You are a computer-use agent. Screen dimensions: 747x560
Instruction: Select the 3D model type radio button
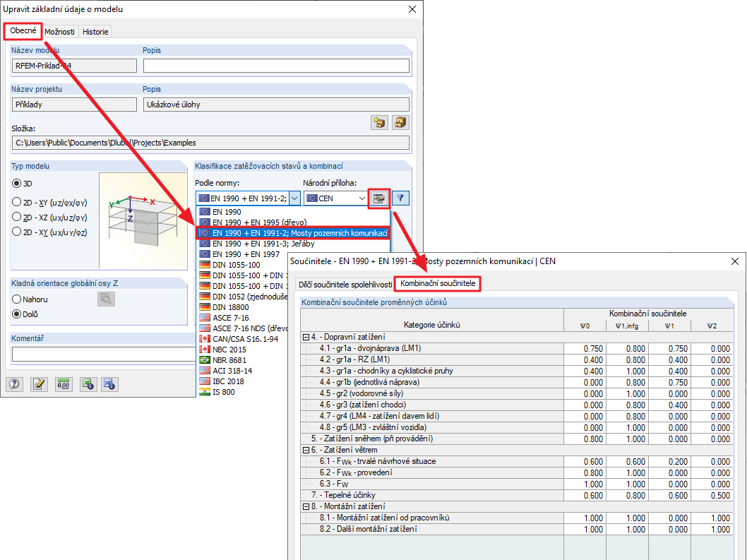17,184
